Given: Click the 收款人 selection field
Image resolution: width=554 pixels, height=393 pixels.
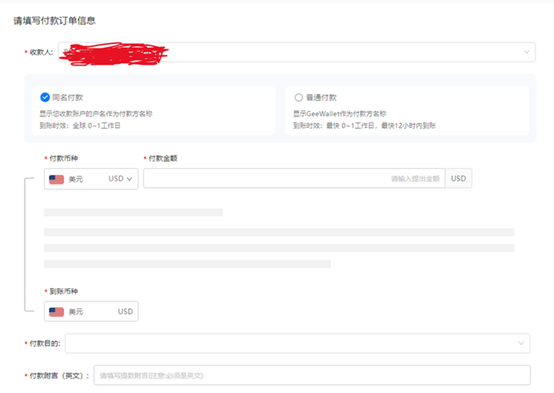Looking at the screenshot, I should 297,52.
